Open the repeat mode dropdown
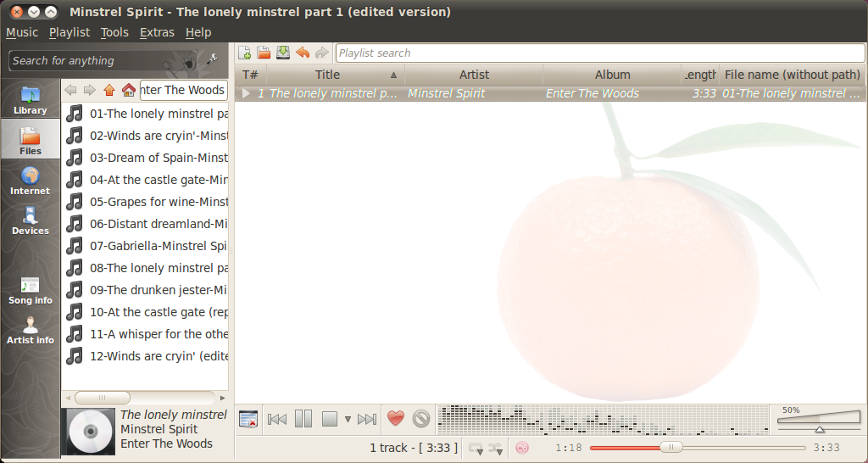This screenshot has height=463, width=868. [x=476, y=449]
